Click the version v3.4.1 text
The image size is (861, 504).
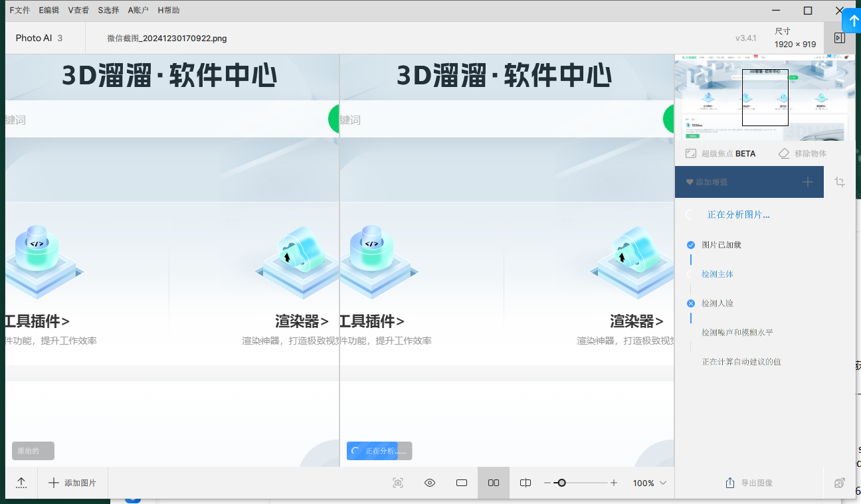[x=746, y=38]
